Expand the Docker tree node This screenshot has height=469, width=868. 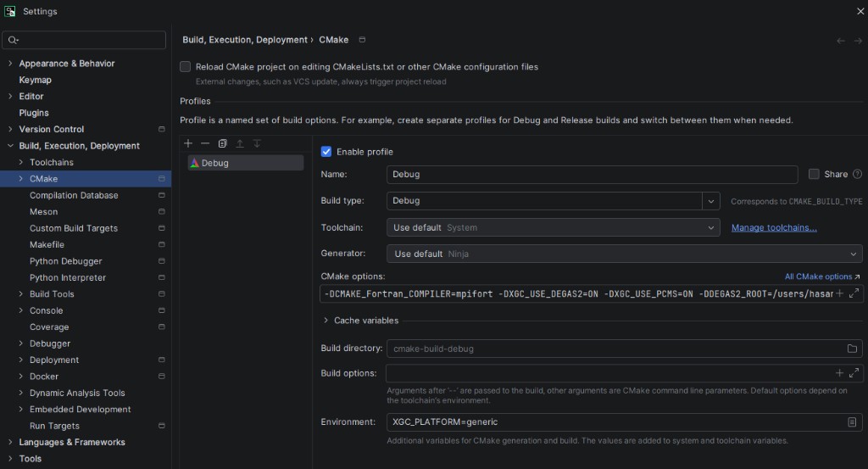tap(21, 377)
